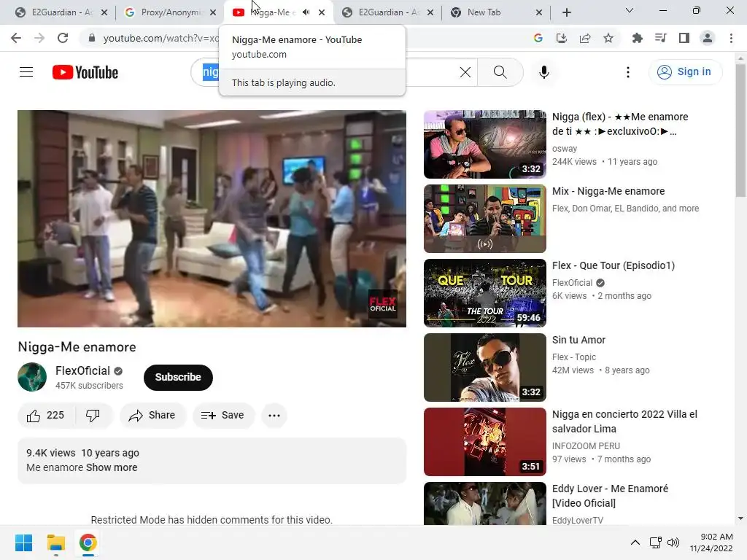Screen dimensions: 747x560
Task: Open more actions under the video
Action: point(274,415)
